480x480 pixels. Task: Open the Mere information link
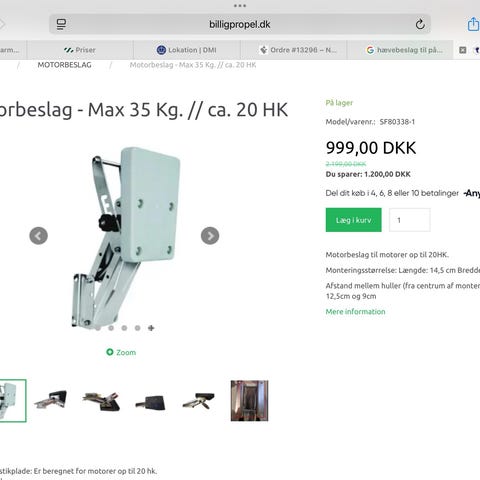pos(355,312)
